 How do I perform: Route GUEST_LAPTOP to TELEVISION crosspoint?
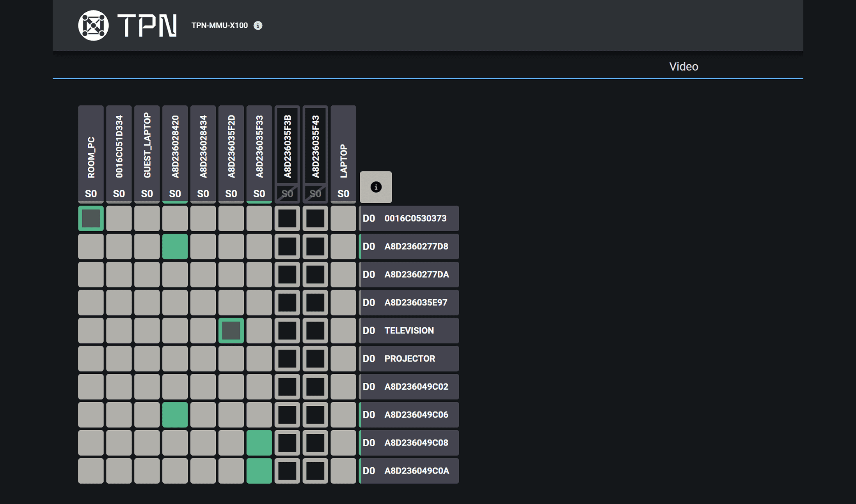coord(147,330)
